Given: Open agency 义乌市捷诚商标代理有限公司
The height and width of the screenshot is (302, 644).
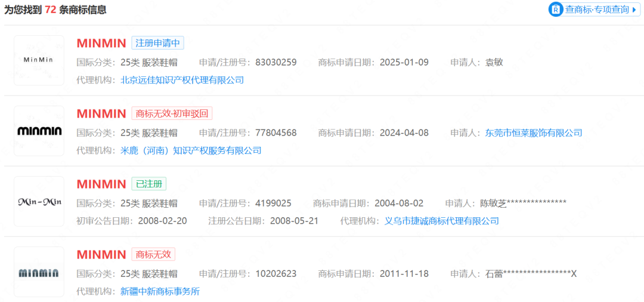Looking at the screenshot, I should click(x=441, y=221).
